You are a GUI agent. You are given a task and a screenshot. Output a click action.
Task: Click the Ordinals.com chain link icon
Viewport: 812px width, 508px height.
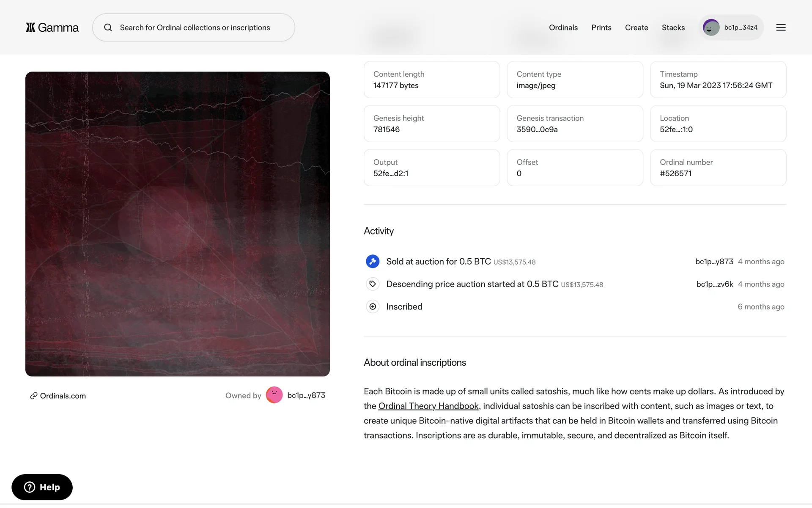tap(34, 396)
